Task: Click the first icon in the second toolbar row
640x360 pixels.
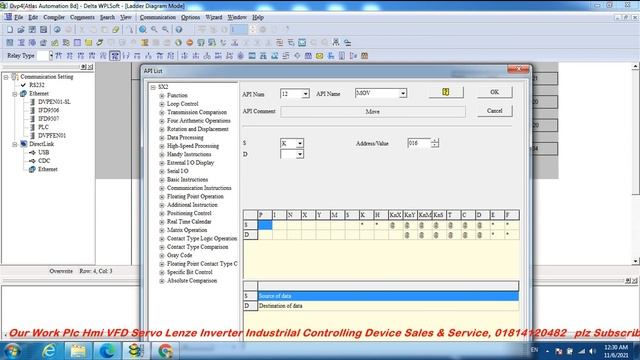Action: click(x=10, y=42)
